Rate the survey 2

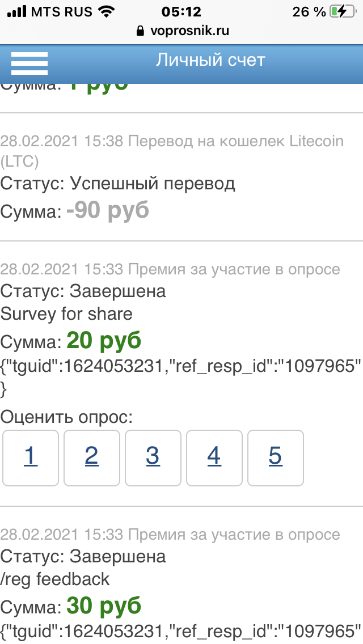click(92, 457)
